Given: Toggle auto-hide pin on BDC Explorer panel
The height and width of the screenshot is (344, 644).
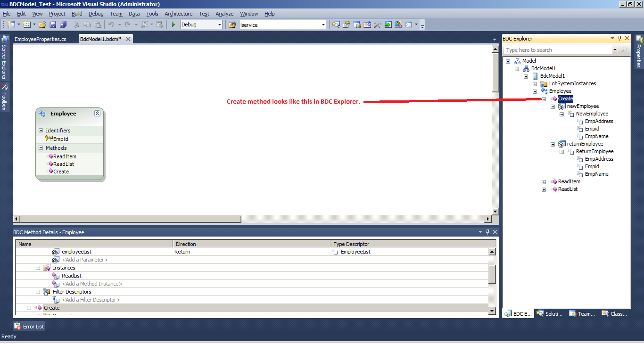Looking at the screenshot, I should 619,39.
